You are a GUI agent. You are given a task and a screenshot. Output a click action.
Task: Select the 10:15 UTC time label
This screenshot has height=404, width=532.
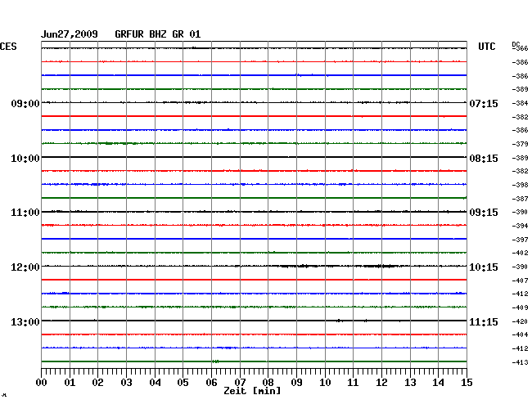click(x=484, y=267)
